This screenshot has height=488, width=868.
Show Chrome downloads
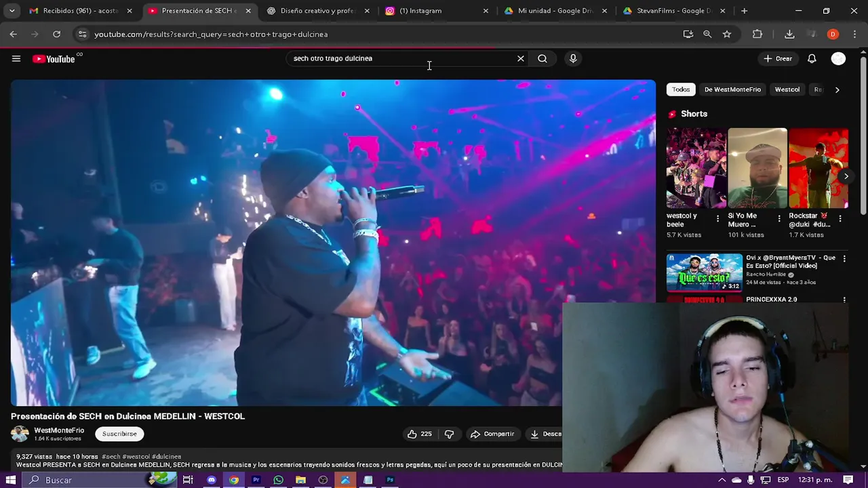coord(789,34)
